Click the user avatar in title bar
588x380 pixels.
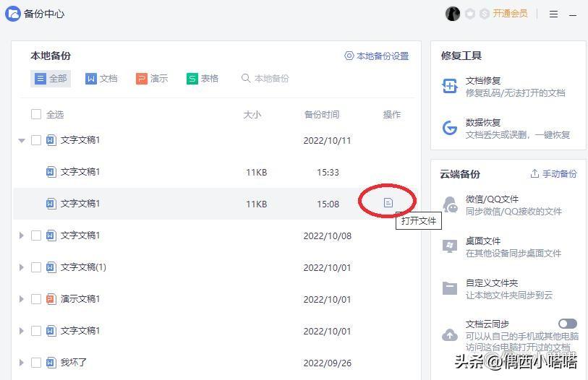coord(453,14)
